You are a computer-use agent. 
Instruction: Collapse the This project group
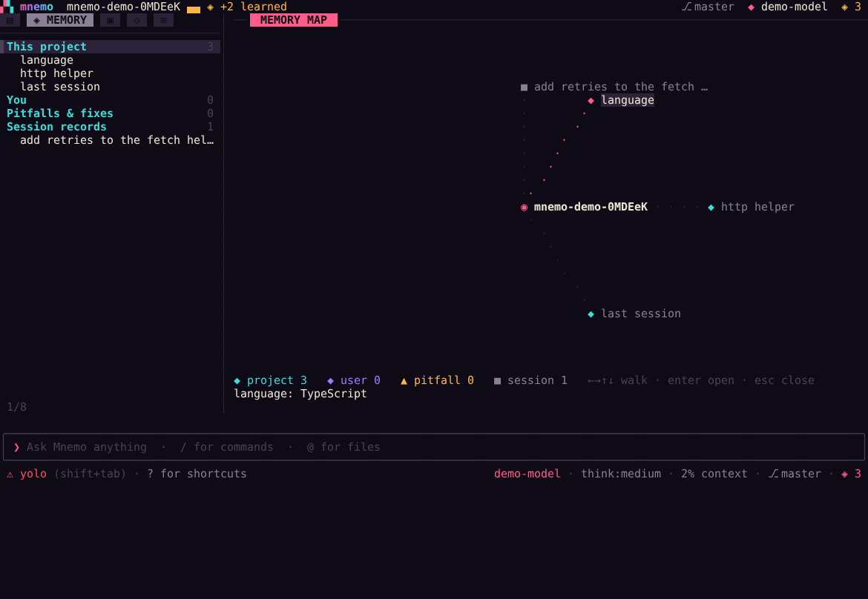(110, 47)
